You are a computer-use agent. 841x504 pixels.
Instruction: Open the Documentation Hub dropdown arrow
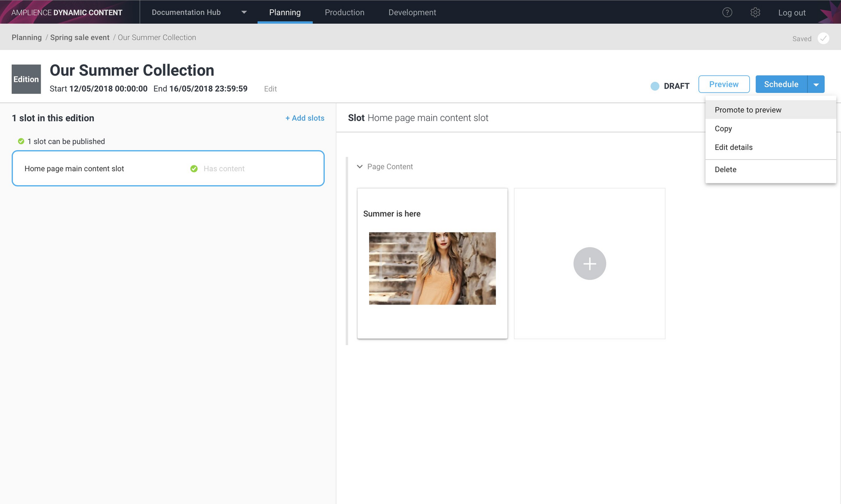click(x=244, y=13)
